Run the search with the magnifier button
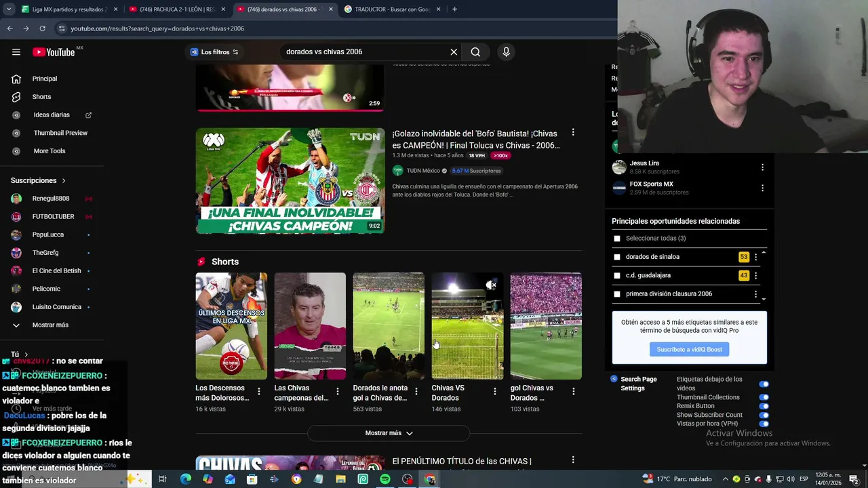The width and height of the screenshot is (868, 488). pos(475,52)
